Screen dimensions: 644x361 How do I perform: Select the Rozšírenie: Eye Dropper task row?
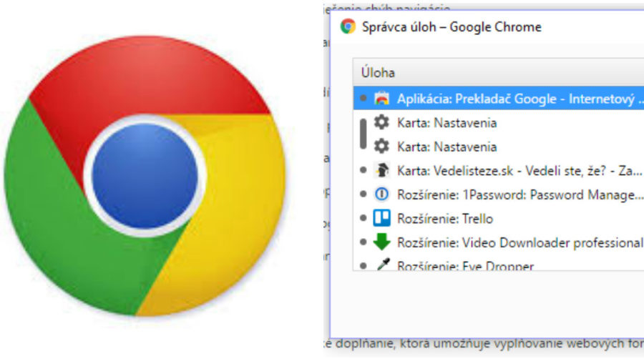(x=465, y=265)
